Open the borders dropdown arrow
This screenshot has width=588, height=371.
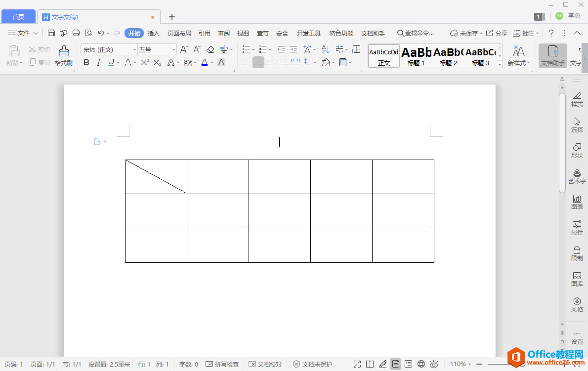click(x=350, y=63)
